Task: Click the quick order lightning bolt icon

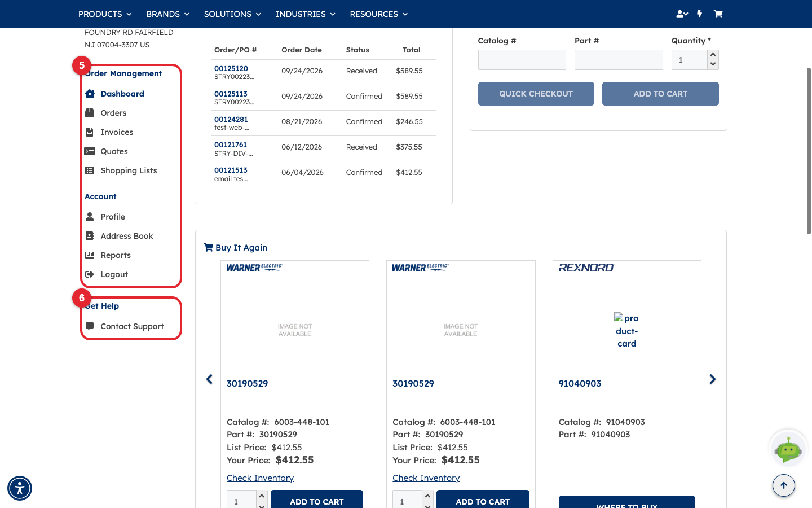Action: (700, 14)
